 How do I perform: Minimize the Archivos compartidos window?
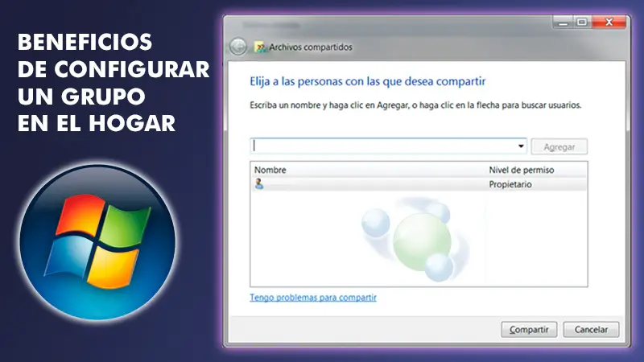(x=563, y=23)
